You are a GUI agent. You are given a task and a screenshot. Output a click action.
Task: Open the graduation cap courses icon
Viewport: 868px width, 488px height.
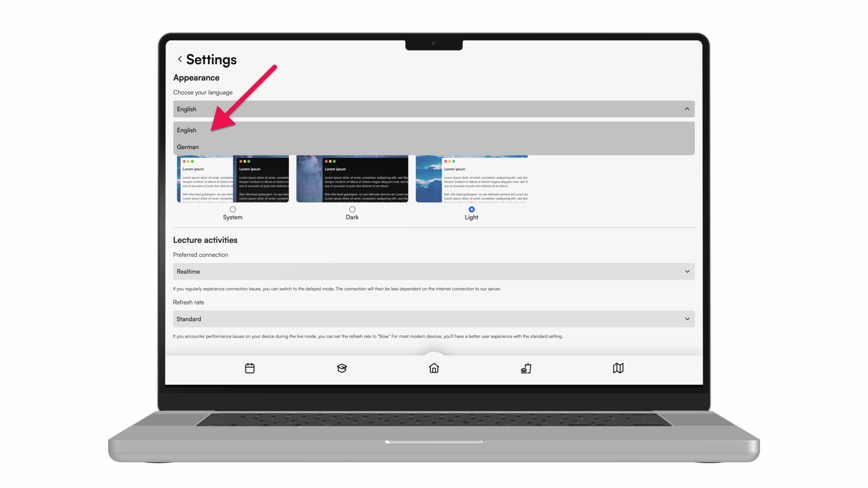(x=342, y=368)
